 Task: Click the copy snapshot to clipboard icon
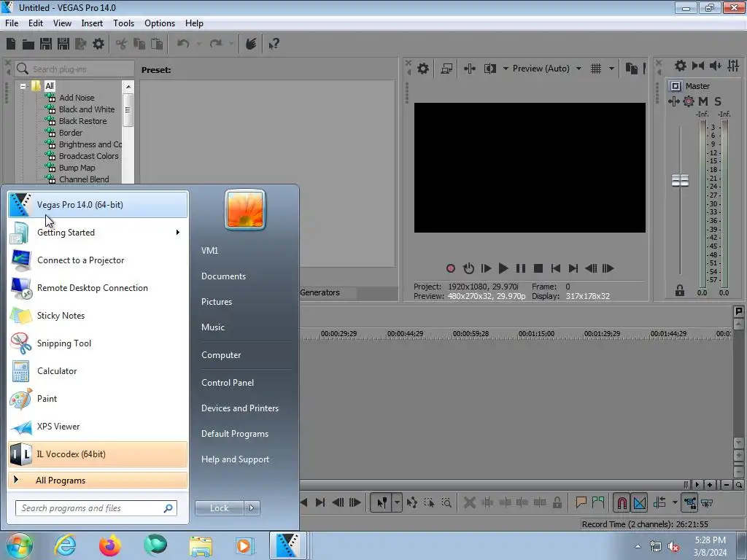[x=631, y=69]
